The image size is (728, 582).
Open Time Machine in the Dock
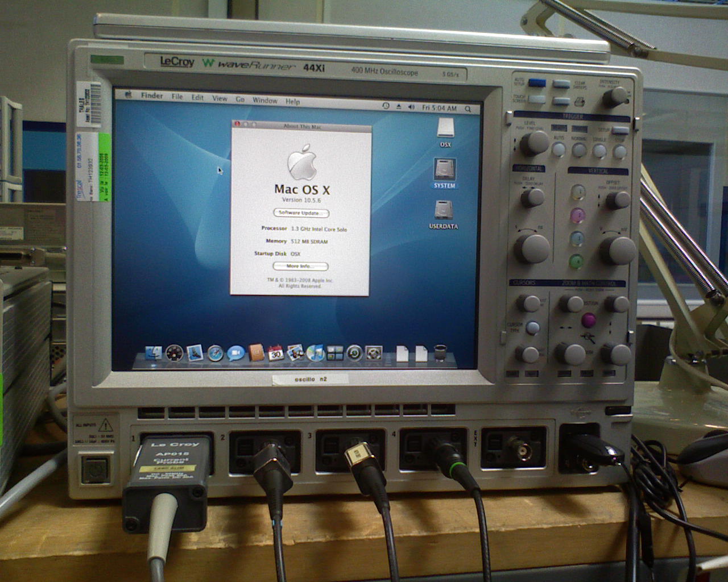[x=354, y=353]
